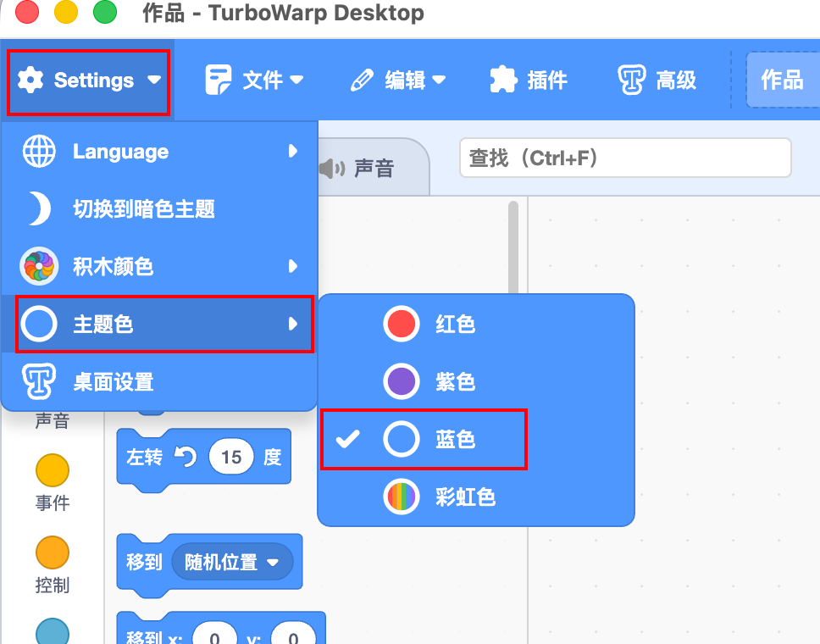The image size is (820, 644).
Task: Click the speaker icon on 声音 tab
Action: [331, 169]
